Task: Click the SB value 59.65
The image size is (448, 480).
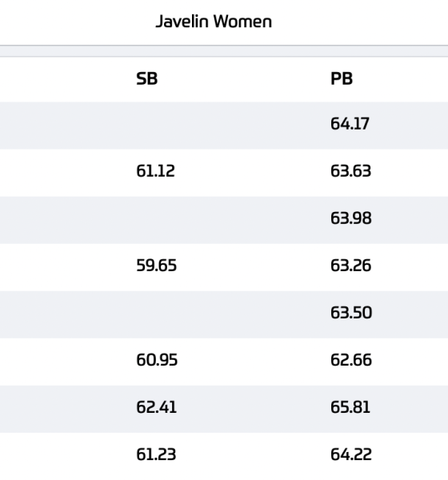Action: point(157,266)
